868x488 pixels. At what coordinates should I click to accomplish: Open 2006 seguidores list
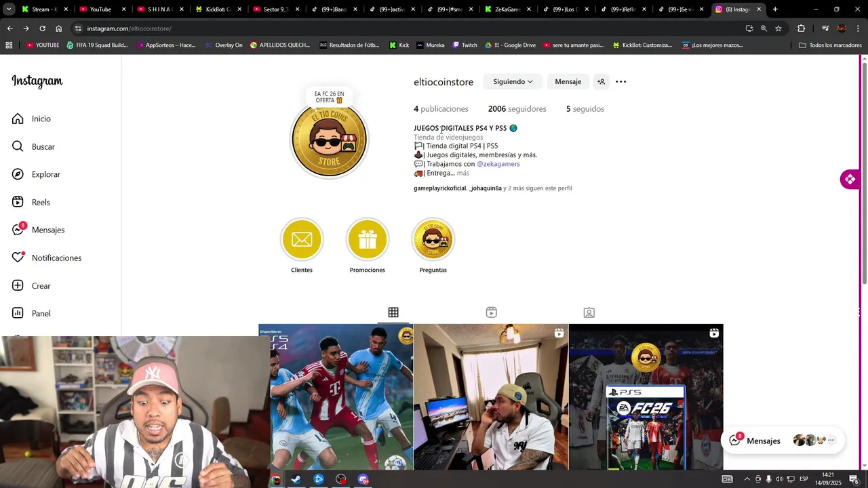[517, 108]
